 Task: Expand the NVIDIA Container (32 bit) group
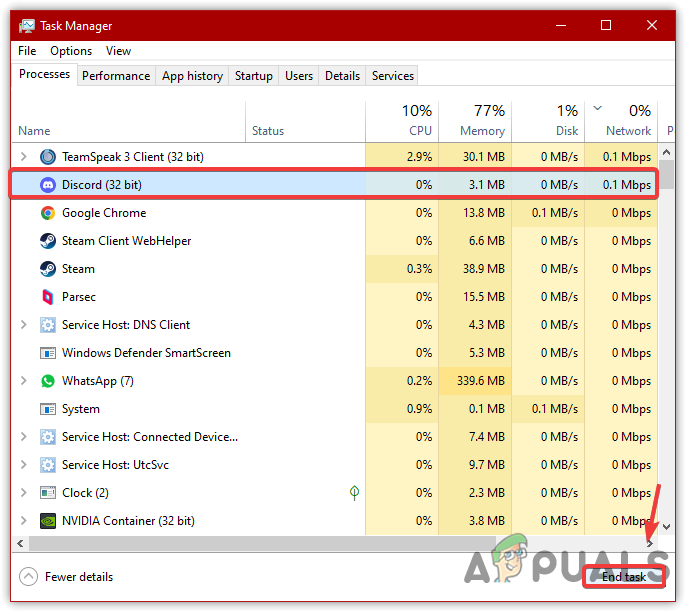pyautogui.click(x=24, y=521)
